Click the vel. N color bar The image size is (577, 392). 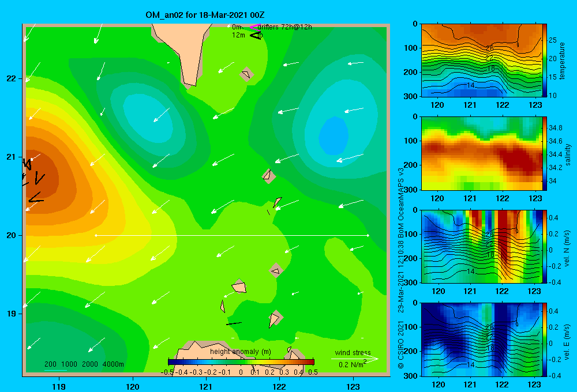(x=545, y=246)
